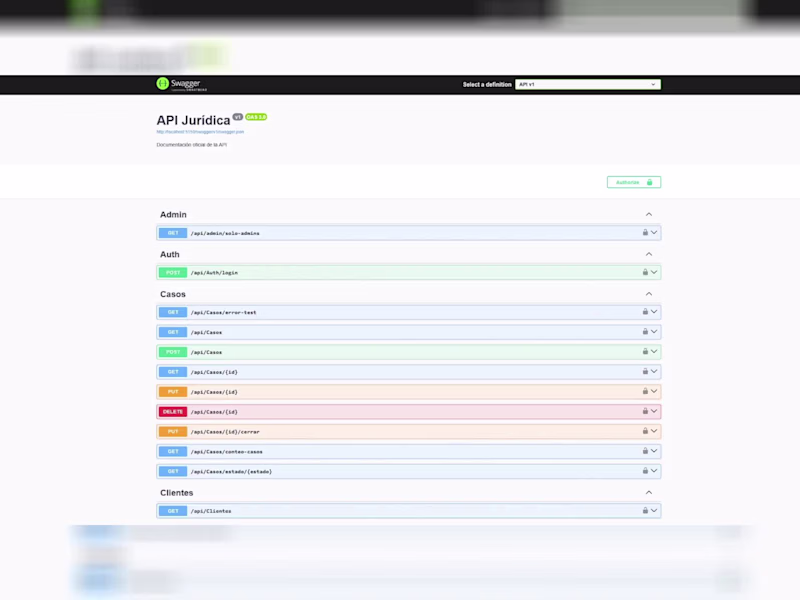800x600 pixels.
Task: Click the lock icon on /api/Casos/error-test
Action: click(645, 312)
